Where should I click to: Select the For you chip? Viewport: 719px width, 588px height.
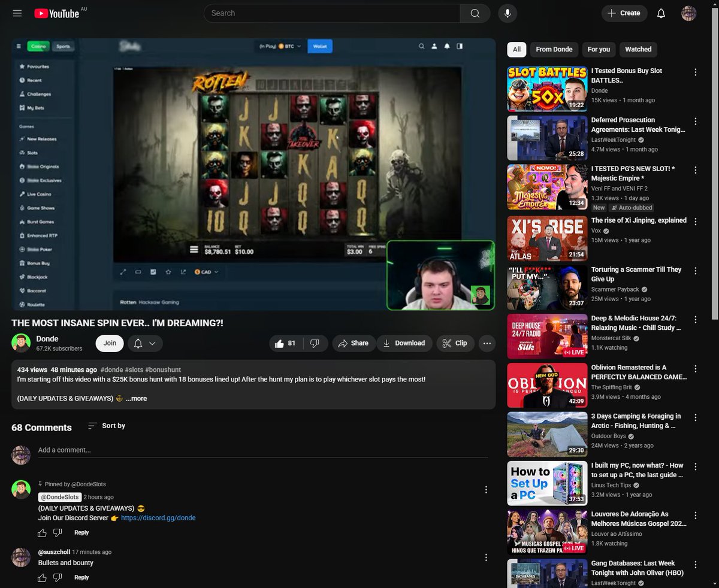599,49
